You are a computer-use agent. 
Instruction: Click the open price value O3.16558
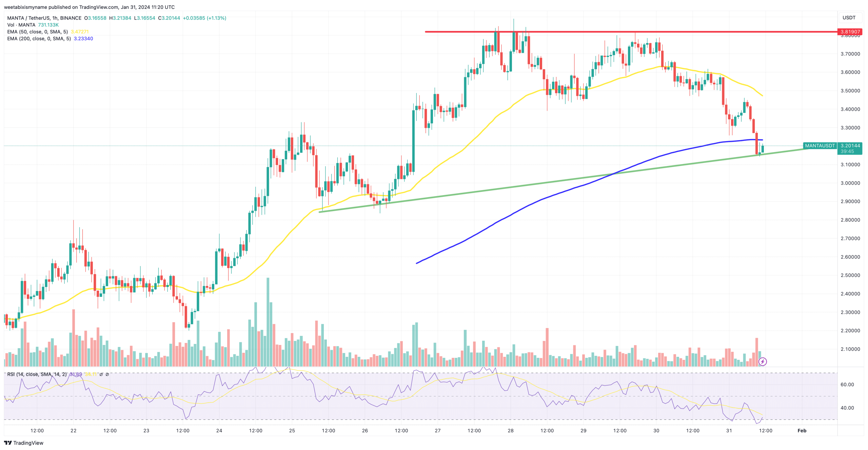click(95, 18)
